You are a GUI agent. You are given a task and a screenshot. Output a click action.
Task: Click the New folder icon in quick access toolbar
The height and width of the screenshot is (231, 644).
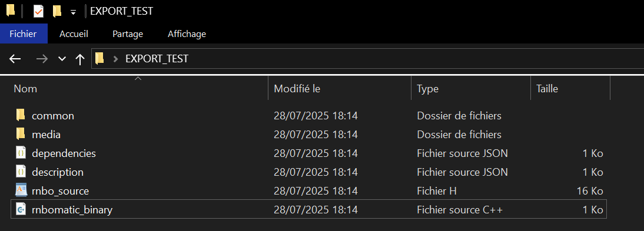(57, 11)
